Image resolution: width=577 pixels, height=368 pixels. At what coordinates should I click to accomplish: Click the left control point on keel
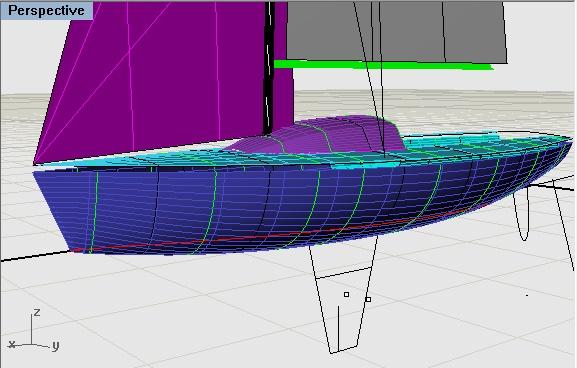(x=346, y=294)
